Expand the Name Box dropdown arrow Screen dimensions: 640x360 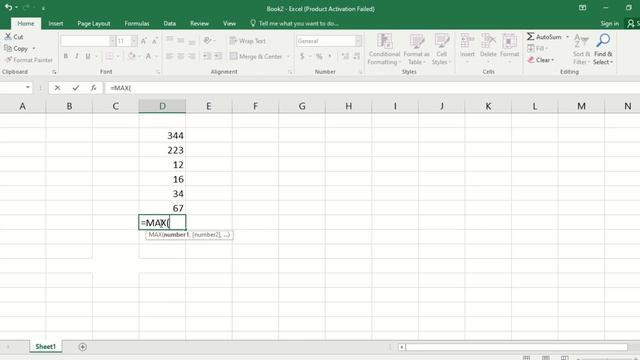coord(27,87)
